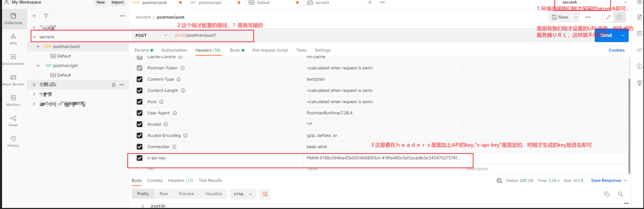Image resolution: width=644 pixels, height=209 pixels.
Task: Uncheck the Content-Type header
Action: [140, 79]
